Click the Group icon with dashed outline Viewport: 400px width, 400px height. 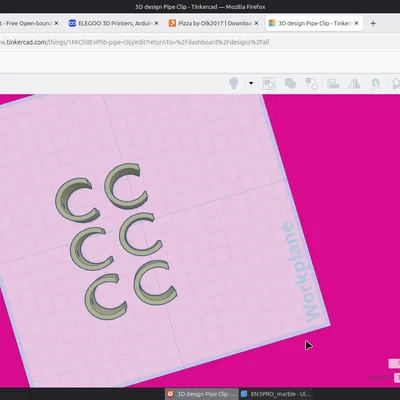269,83
